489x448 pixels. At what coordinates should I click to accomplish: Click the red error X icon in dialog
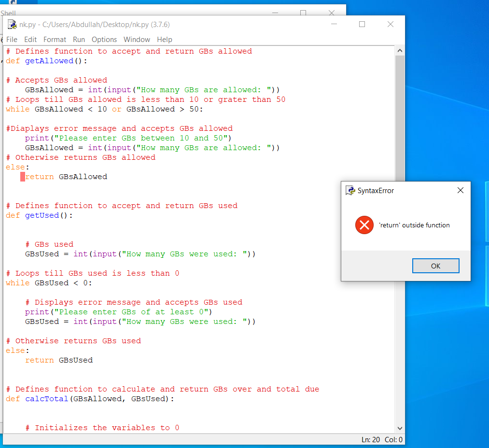(x=364, y=225)
